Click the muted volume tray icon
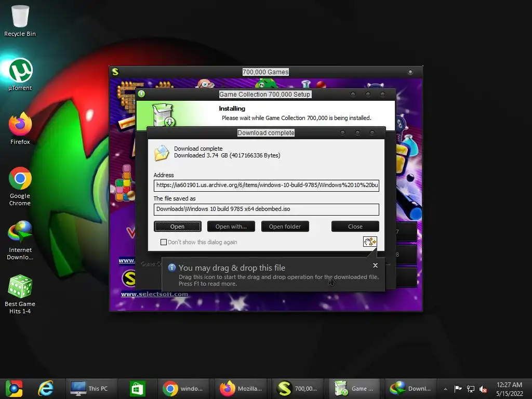The width and height of the screenshot is (532, 399). [483, 389]
